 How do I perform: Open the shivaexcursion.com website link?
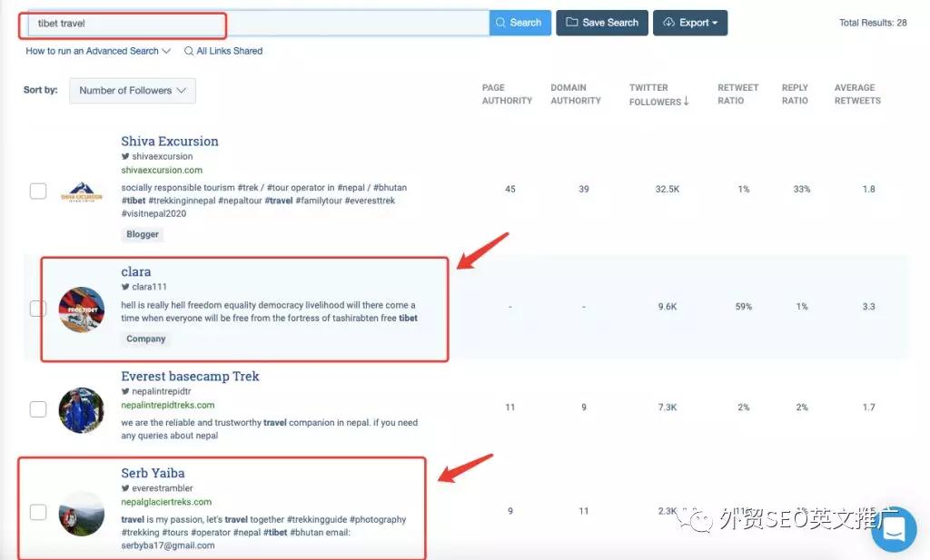[162, 171]
